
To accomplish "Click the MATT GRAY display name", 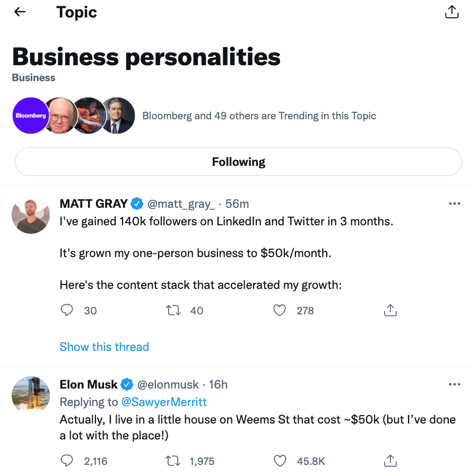I will click(93, 204).
